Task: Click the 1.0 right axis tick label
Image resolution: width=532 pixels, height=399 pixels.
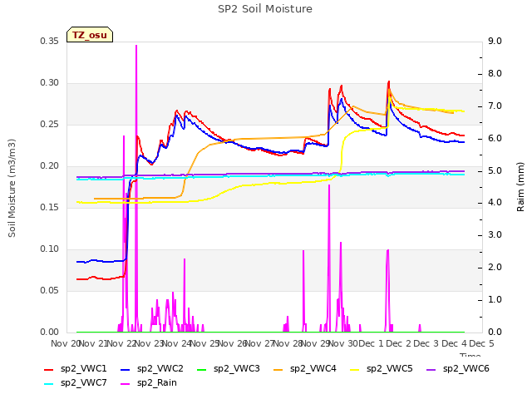Action: (495, 300)
